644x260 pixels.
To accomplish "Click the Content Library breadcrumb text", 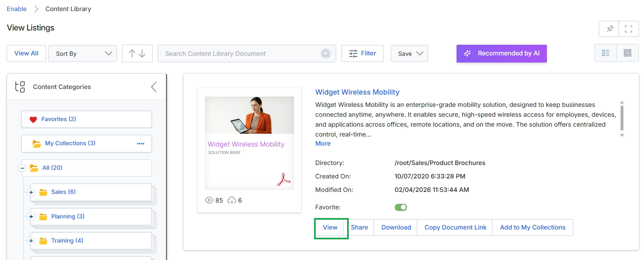I will coord(68,9).
